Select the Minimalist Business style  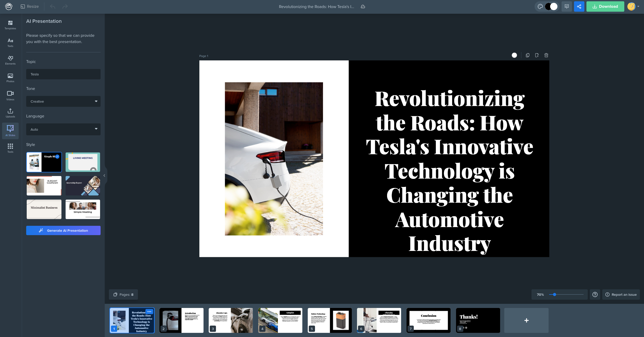pyautogui.click(x=44, y=209)
